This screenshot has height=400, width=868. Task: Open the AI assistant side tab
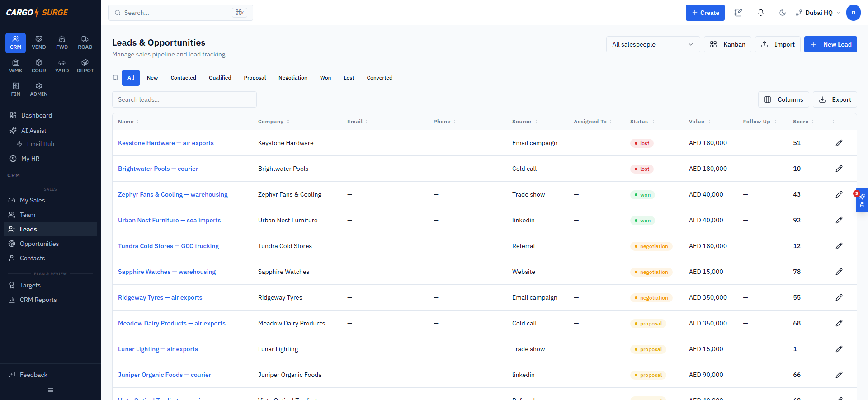[862, 200]
